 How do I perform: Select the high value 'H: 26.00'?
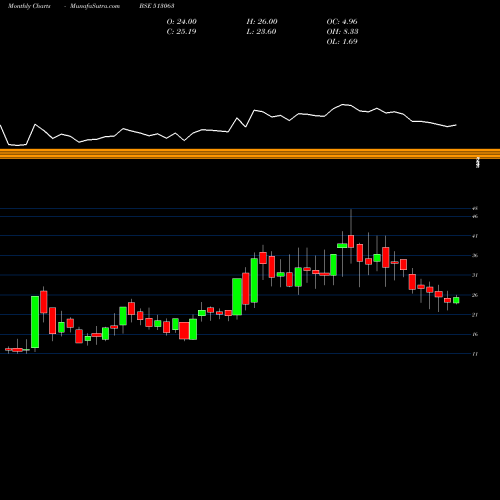click(262, 22)
